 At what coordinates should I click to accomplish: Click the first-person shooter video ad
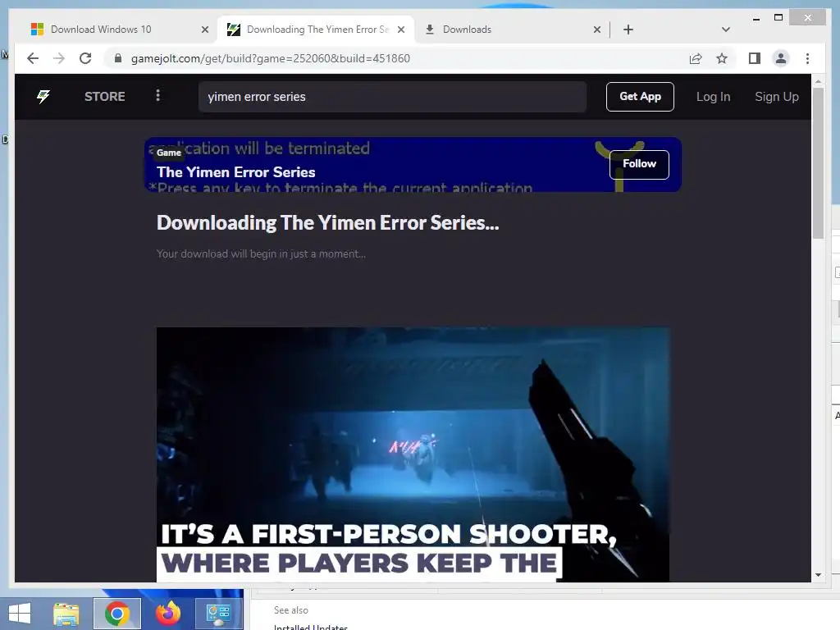[413, 454]
